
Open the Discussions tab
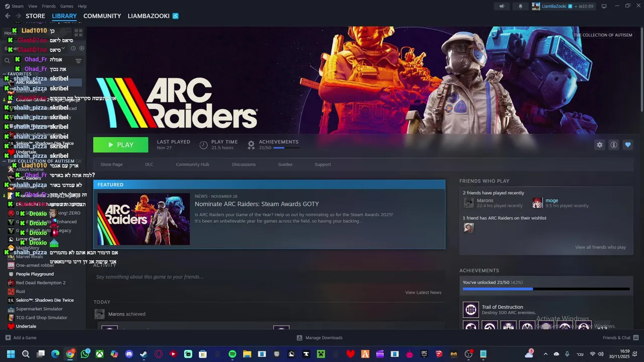pos(244,164)
